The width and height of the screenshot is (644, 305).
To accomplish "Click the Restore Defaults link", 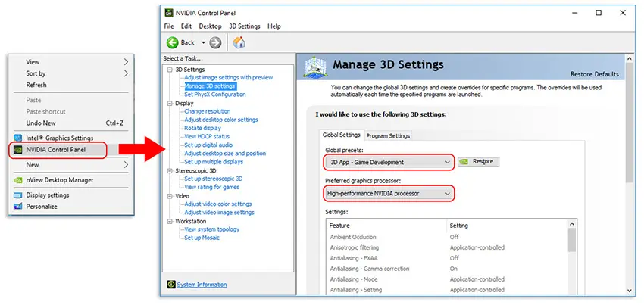I will 594,74.
